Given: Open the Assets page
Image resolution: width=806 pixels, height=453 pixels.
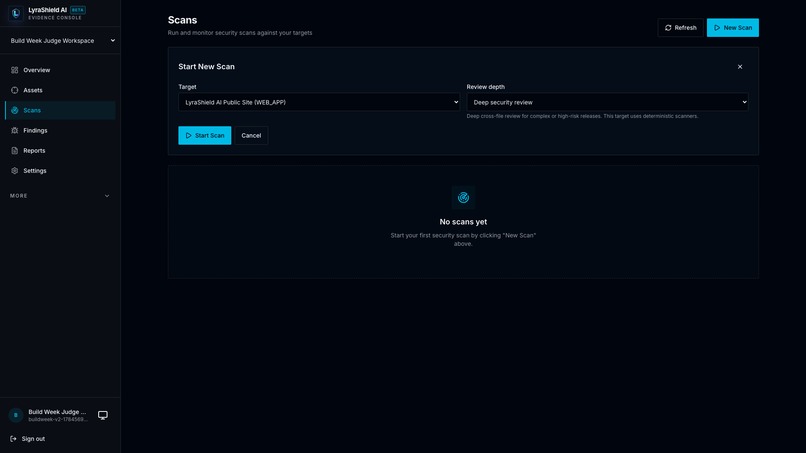Looking at the screenshot, I should (x=60, y=90).
